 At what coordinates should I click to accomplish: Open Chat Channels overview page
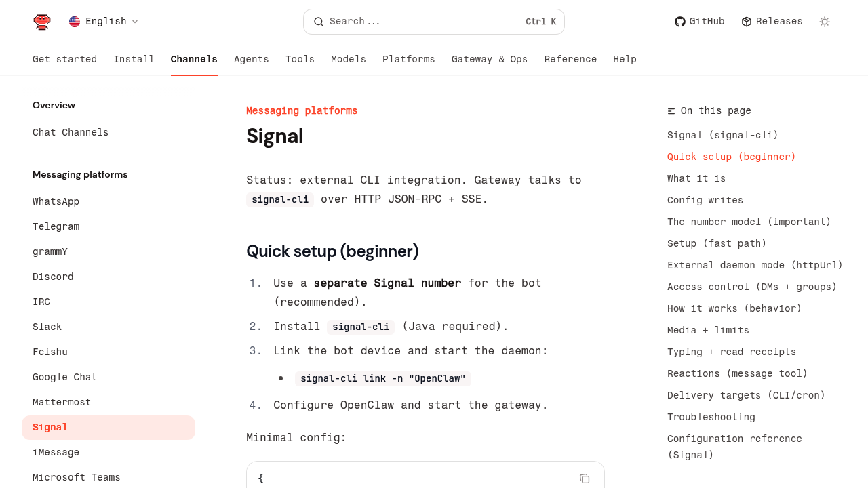[x=71, y=132]
